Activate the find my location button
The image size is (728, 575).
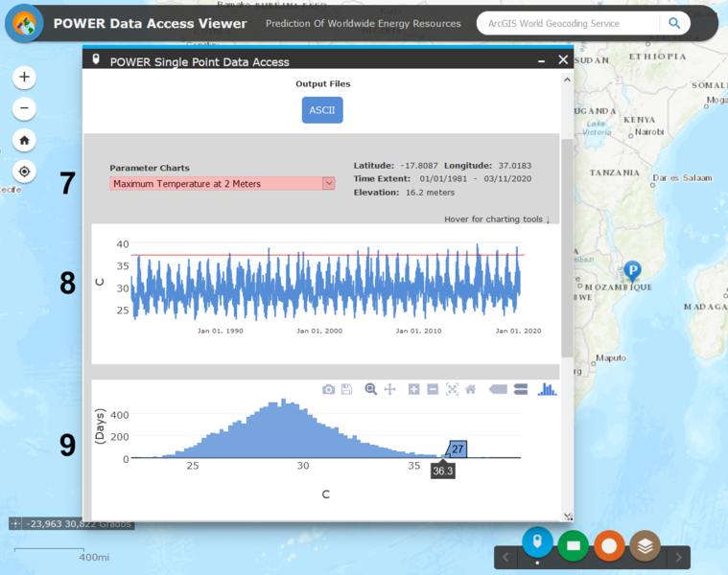point(24,172)
